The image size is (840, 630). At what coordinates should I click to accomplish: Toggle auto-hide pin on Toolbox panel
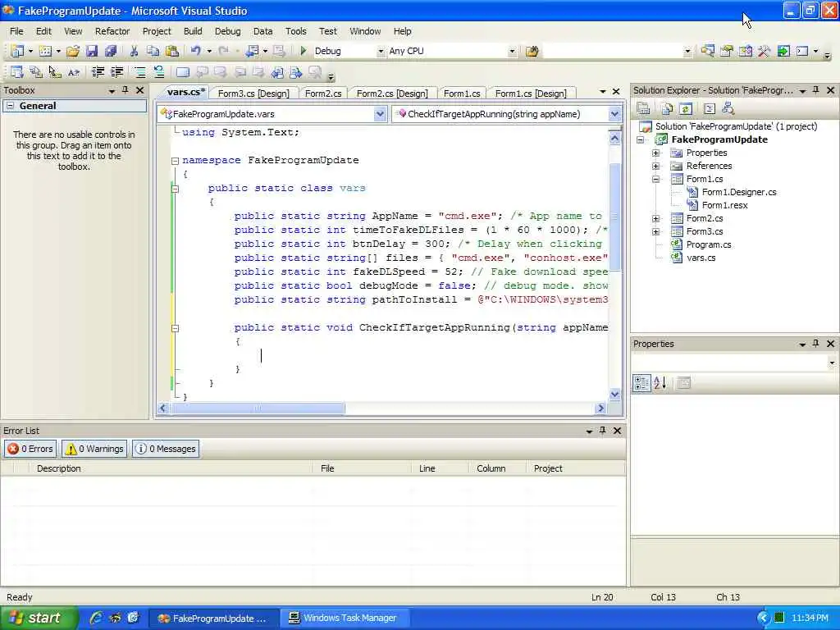click(126, 90)
